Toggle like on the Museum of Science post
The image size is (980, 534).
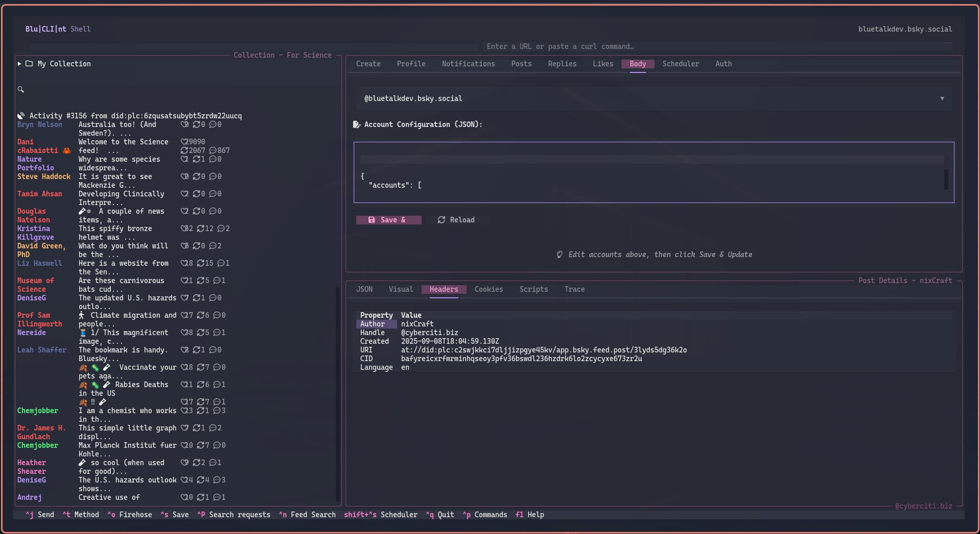184,281
